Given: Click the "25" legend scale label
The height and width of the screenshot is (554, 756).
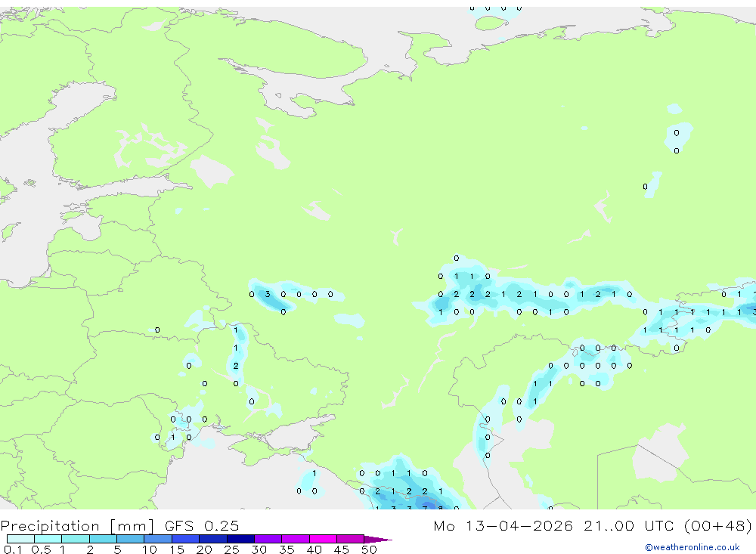Looking at the screenshot, I should click(232, 549).
